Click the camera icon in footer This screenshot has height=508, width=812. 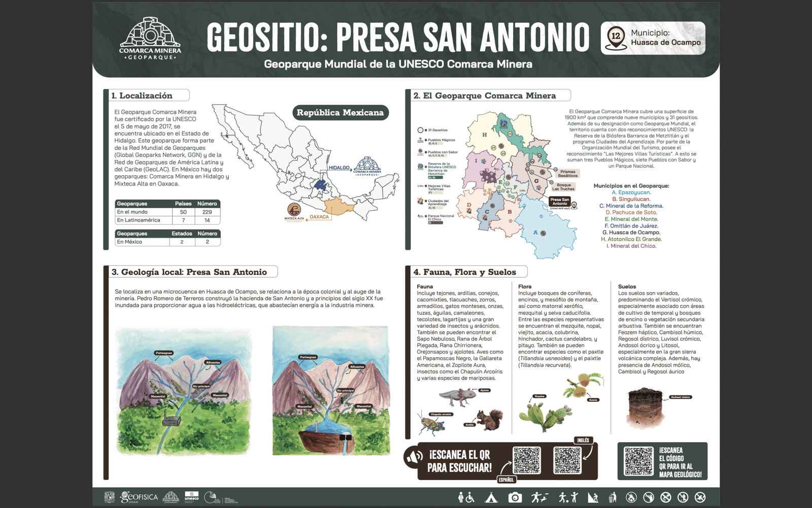coord(515,497)
